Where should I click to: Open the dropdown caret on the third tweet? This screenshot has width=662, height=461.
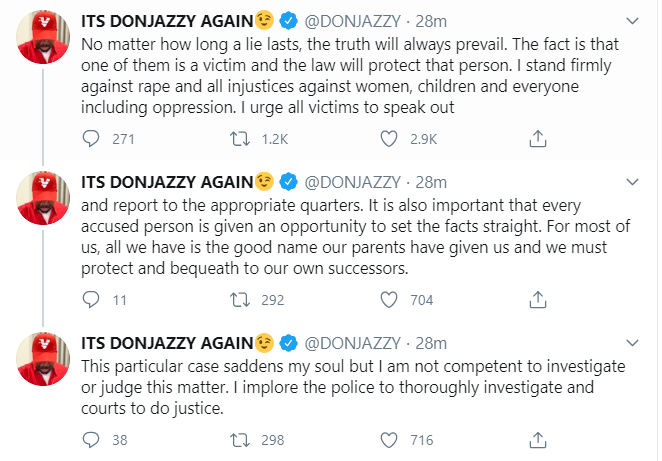[630, 343]
